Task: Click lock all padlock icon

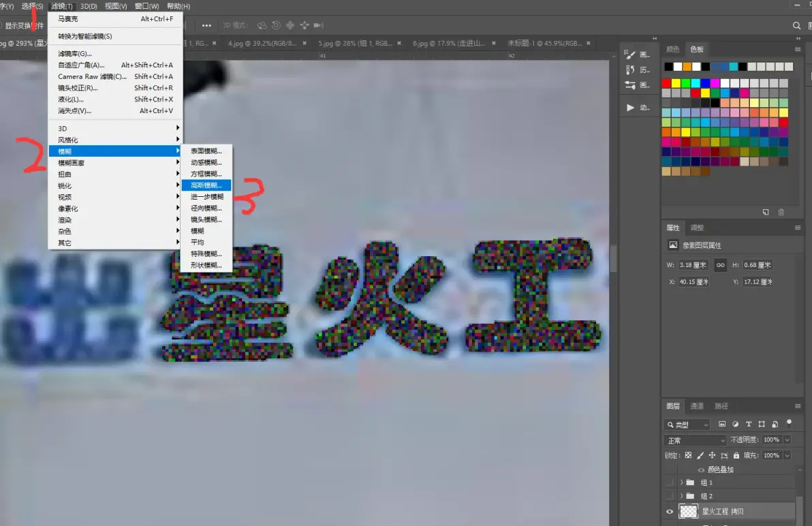Action: 736,455
